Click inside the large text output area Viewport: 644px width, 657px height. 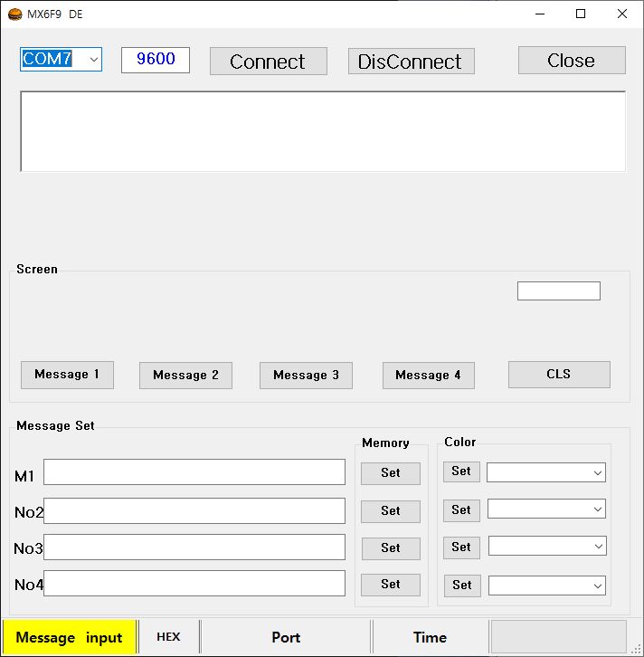[323, 131]
